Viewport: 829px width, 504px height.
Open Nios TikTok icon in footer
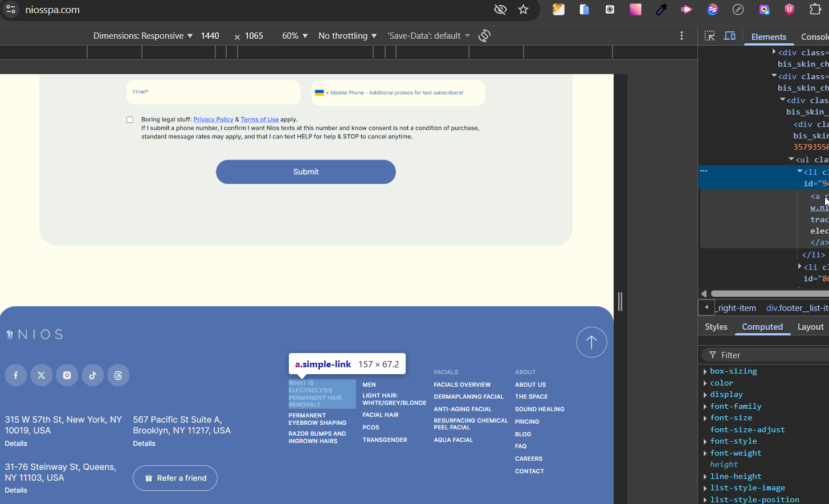tap(93, 375)
